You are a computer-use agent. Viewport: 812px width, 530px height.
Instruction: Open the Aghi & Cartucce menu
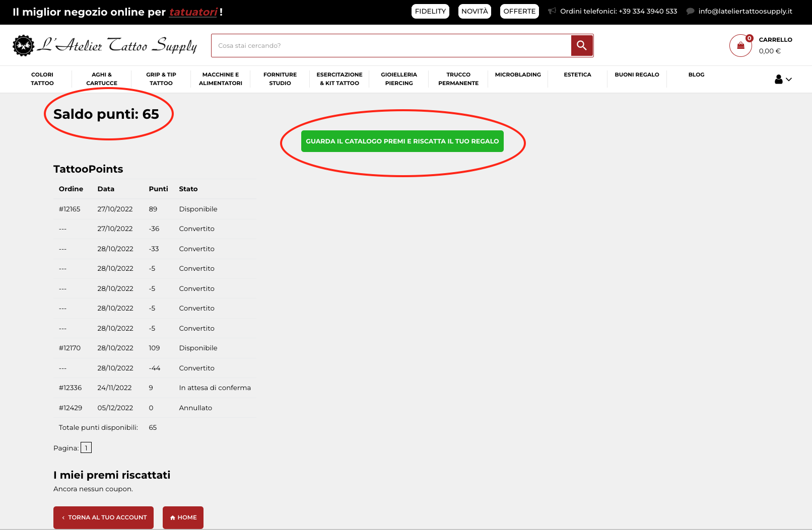point(102,79)
